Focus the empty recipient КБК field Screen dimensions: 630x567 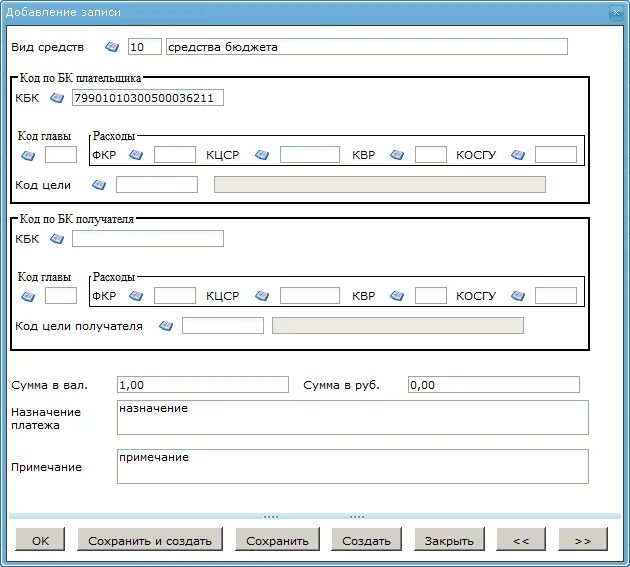click(x=148, y=239)
